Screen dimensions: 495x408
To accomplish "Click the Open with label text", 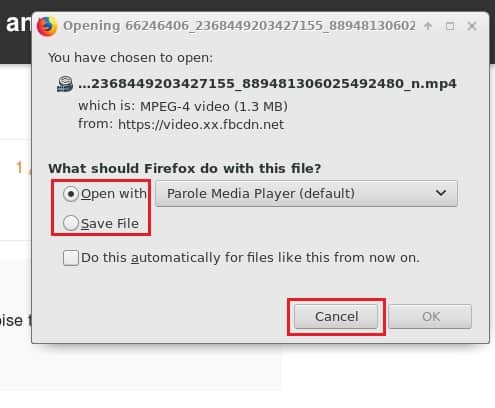I will [x=114, y=194].
